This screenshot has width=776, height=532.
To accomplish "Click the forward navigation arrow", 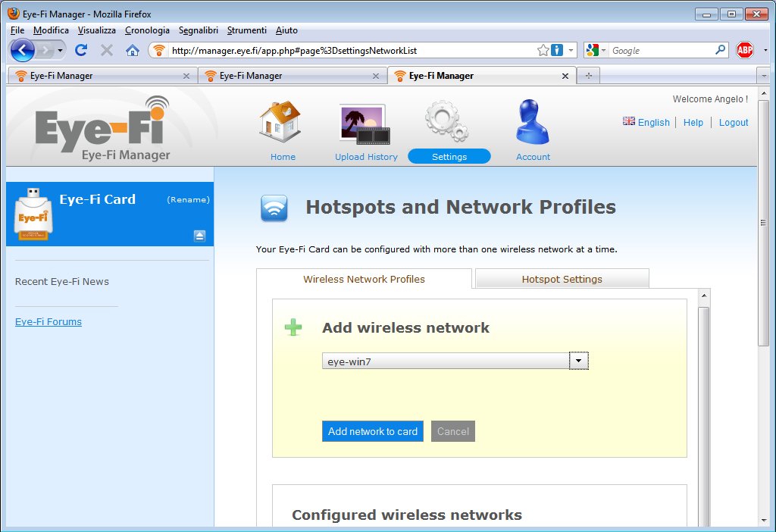I will pyautogui.click(x=45, y=50).
